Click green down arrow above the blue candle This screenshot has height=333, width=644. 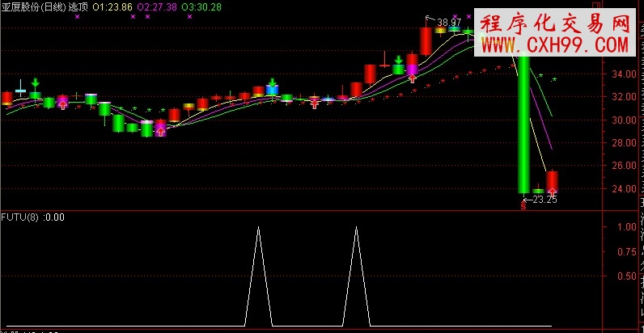pyautogui.click(x=273, y=81)
